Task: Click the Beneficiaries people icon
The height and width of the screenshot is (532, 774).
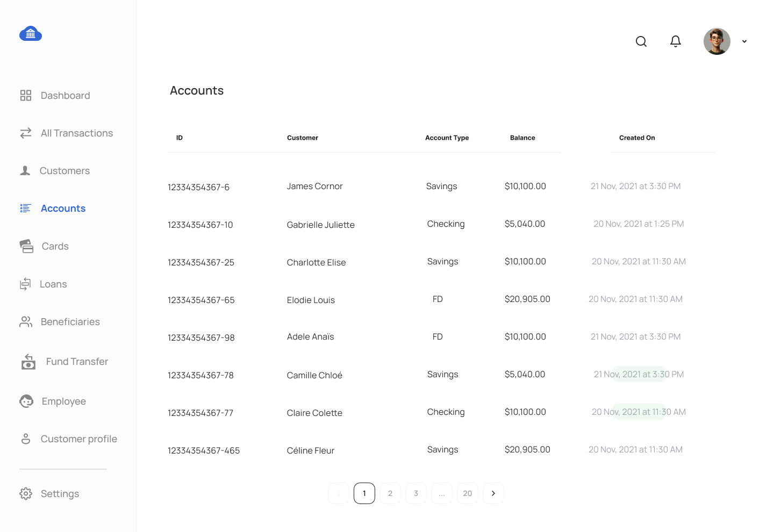Action: click(26, 322)
